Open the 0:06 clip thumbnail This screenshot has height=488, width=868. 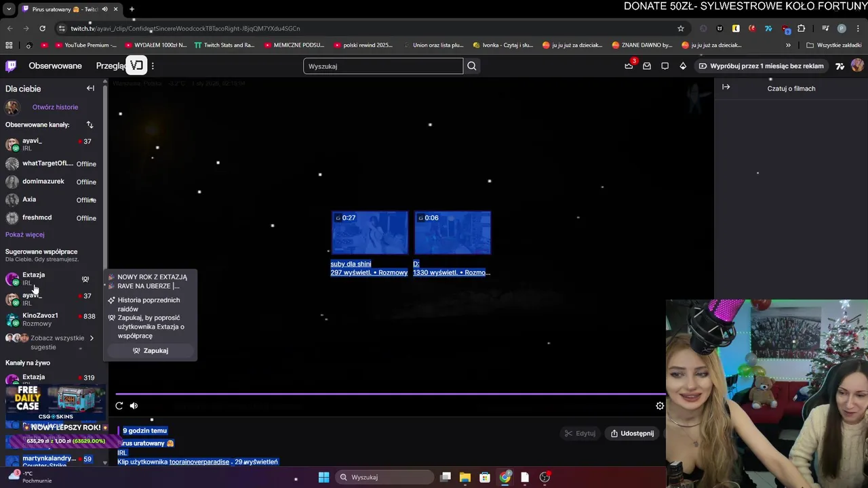point(452,232)
